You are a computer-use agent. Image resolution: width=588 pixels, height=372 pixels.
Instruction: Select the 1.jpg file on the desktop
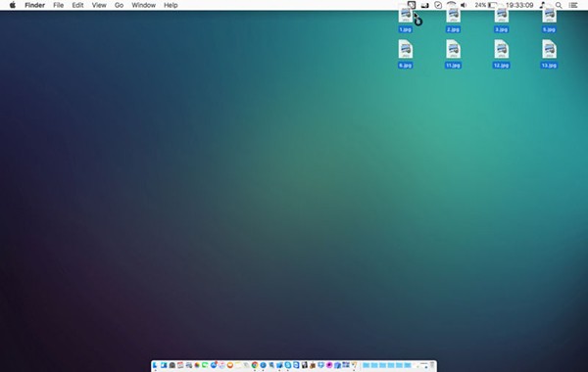[x=405, y=20]
